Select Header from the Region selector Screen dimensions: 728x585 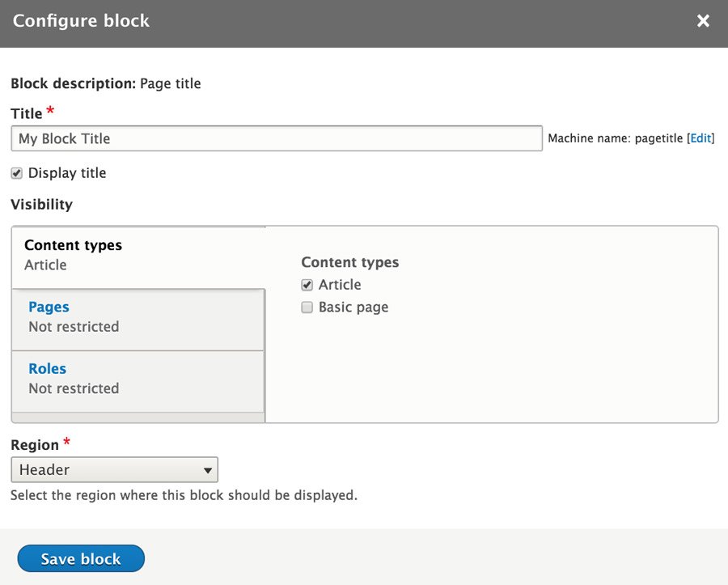click(x=113, y=469)
